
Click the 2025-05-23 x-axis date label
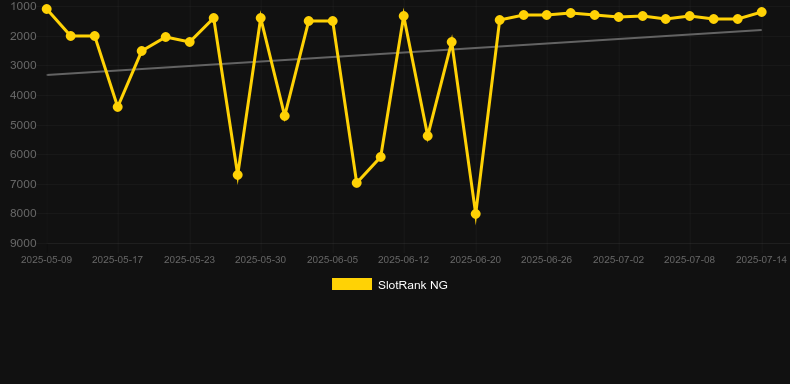(189, 260)
